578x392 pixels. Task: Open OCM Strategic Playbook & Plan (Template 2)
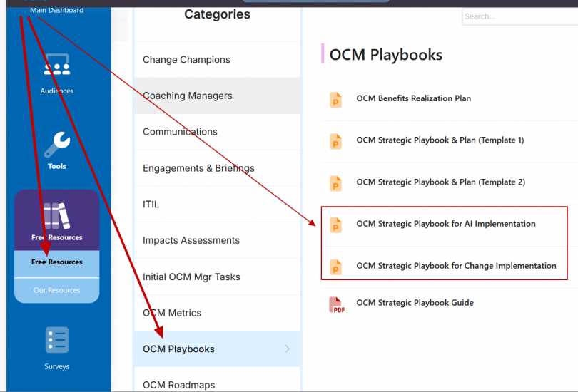pyautogui.click(x=440, y=182)
